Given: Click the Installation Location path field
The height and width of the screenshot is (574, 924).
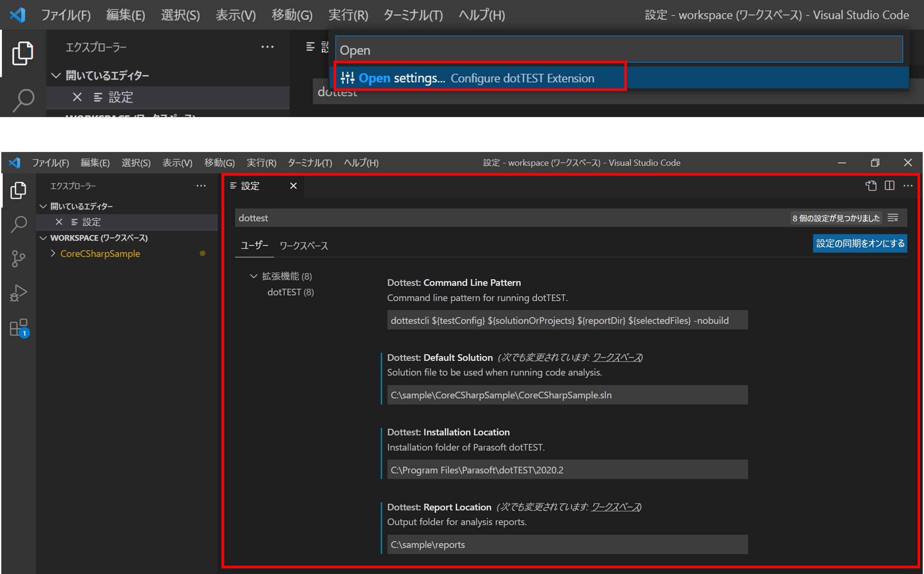Looking at the screenshot, I should [x=567, y=470].
